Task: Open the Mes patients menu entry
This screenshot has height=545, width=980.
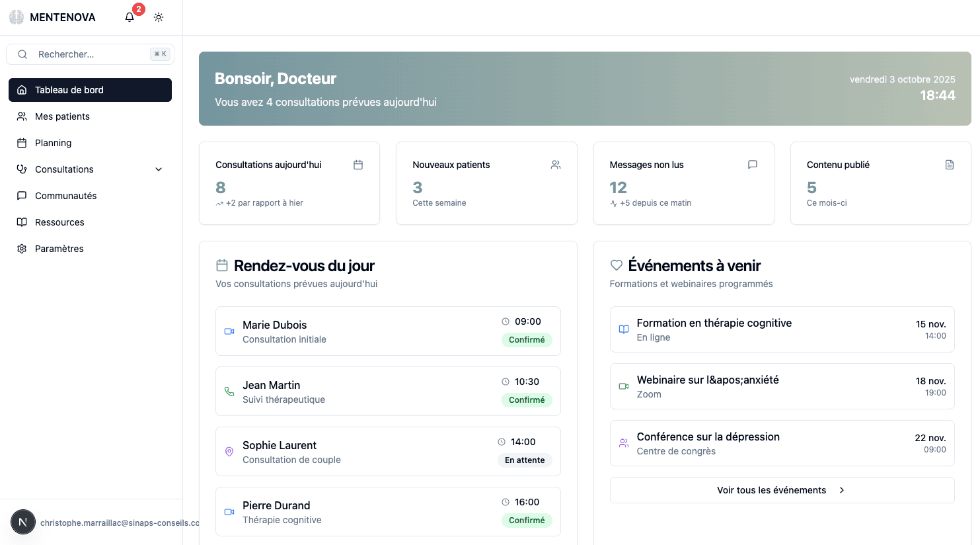Action: click(x=63, y=116)
